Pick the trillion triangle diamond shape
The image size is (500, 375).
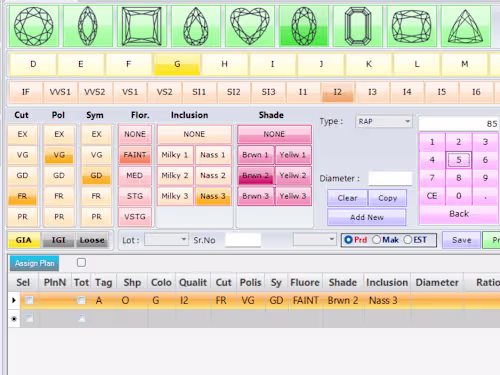tap(466, 26)
